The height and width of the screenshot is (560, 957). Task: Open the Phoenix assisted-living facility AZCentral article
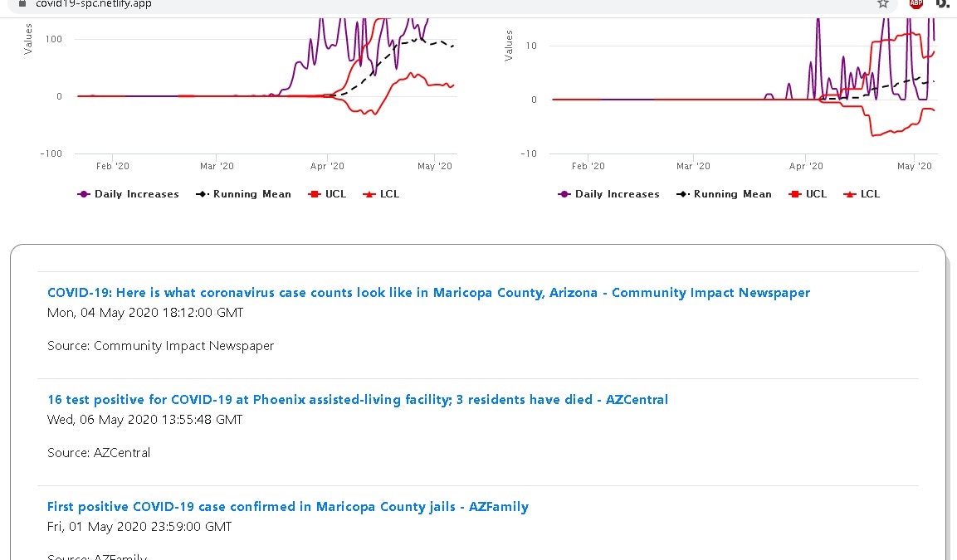358,400
